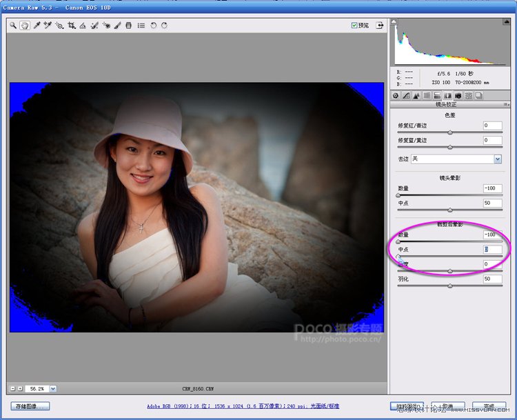The image size is (517, 420).
Task: Click the 取消 cancel button
Action: click(x=448, y=406)
